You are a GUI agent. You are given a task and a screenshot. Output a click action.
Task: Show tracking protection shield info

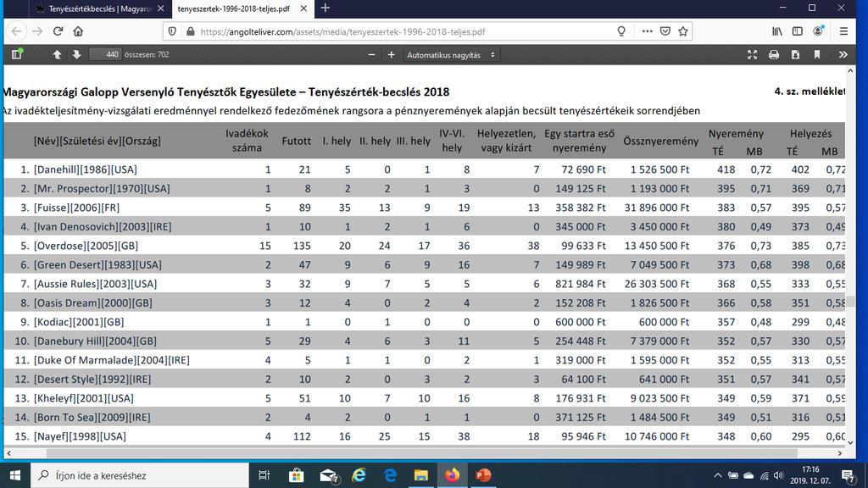coord(172,31)
